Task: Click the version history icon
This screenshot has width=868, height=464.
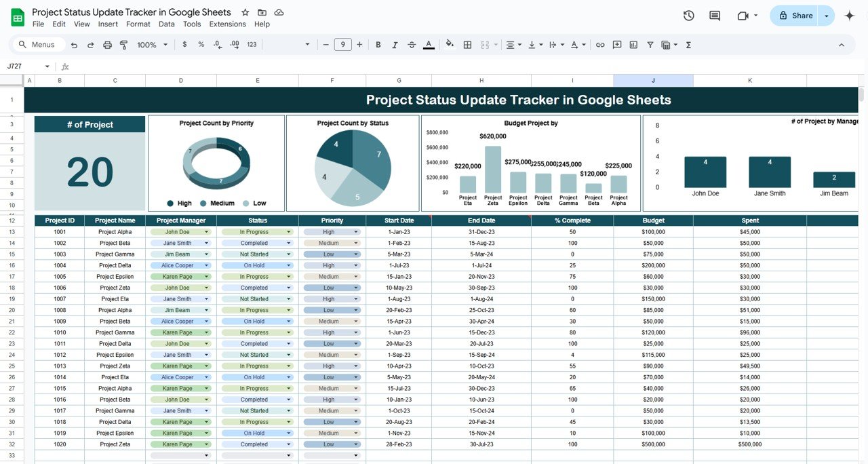Action: (688, 15)
